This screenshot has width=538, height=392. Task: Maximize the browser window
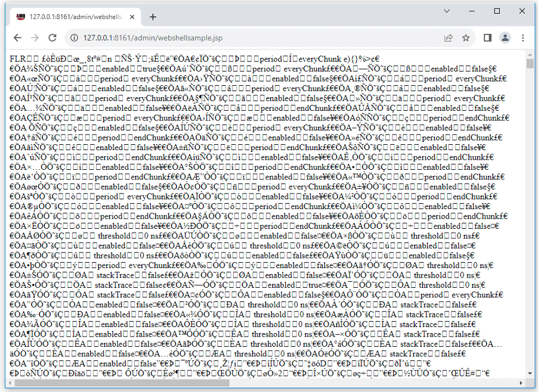(497, 11)
